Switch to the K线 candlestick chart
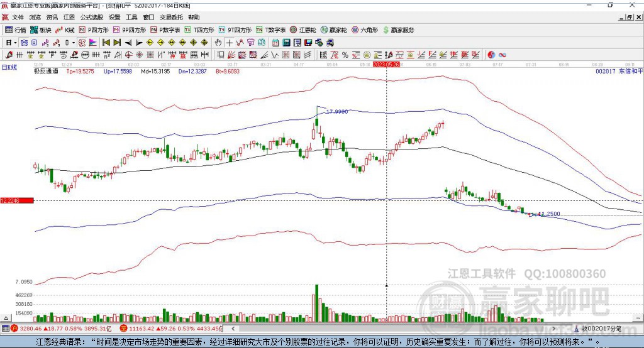The image size is (644, 348). click(65, 30)
